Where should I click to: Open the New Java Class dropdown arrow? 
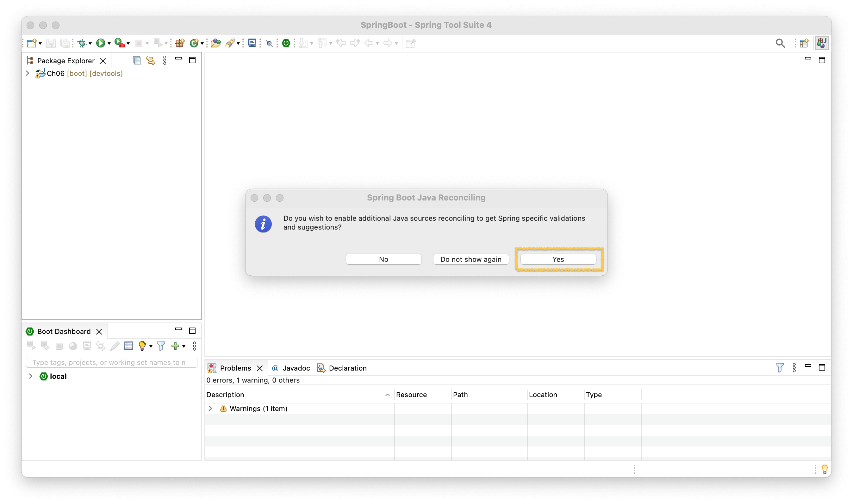[x=202, y=44]
